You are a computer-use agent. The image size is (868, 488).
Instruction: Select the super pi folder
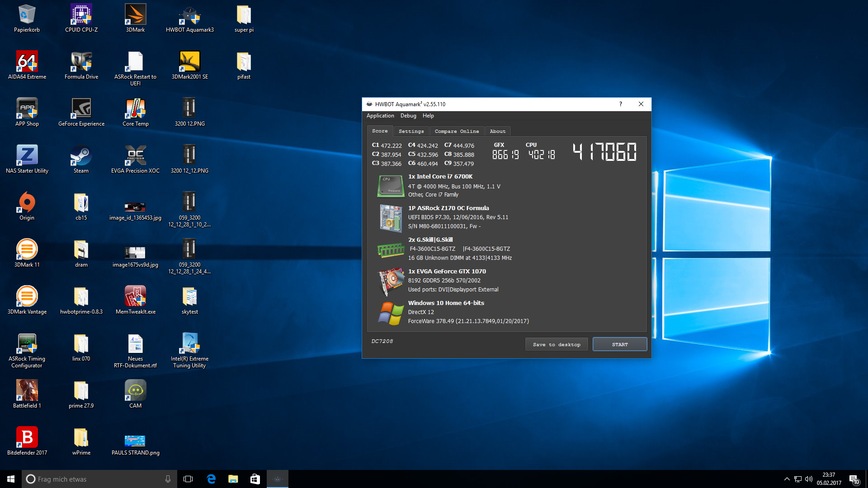[244, 19]
